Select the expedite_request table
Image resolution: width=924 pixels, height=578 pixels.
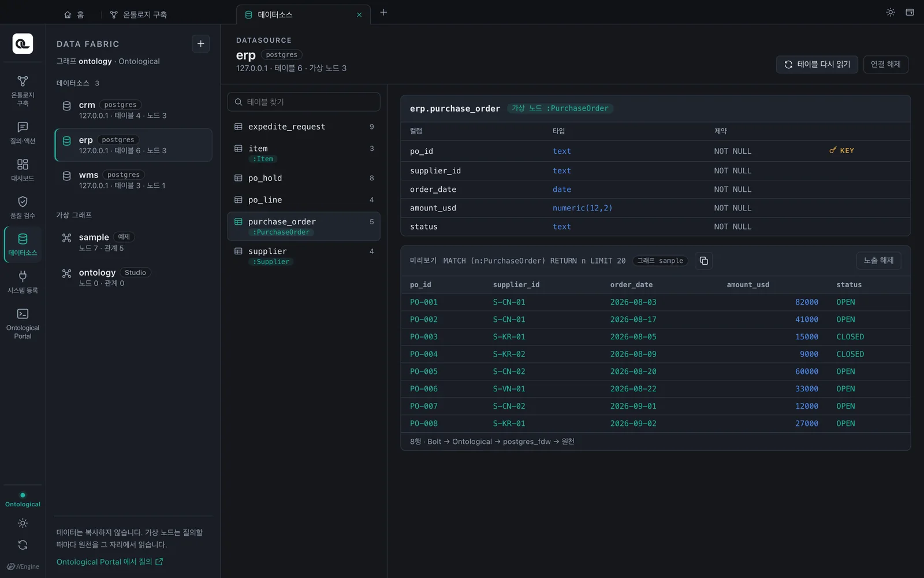click(304, 127)
